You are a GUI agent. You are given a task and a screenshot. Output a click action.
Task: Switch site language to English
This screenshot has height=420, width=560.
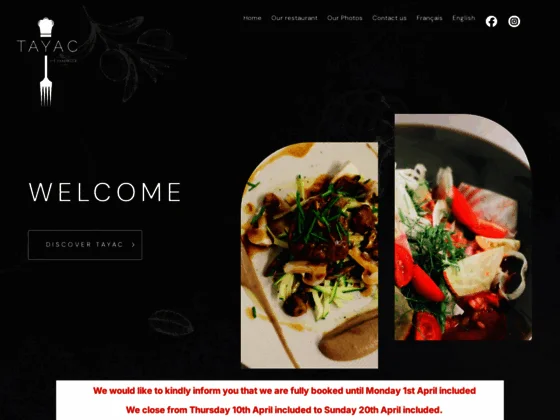(x=464, y=18)
